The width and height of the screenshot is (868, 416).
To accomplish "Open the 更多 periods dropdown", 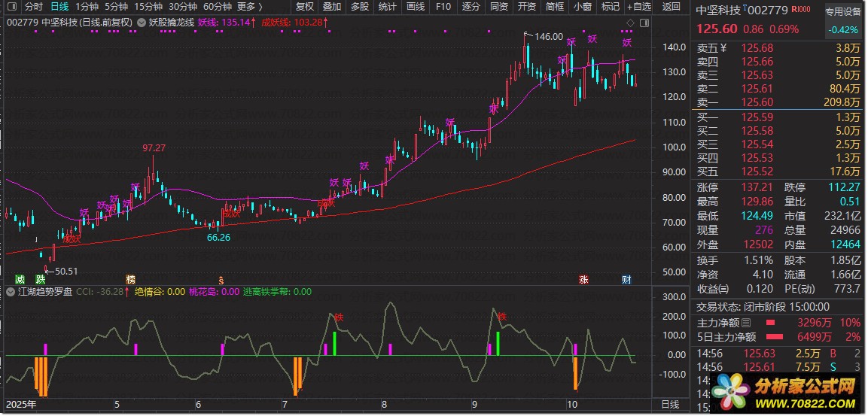I will click(250, 8).
